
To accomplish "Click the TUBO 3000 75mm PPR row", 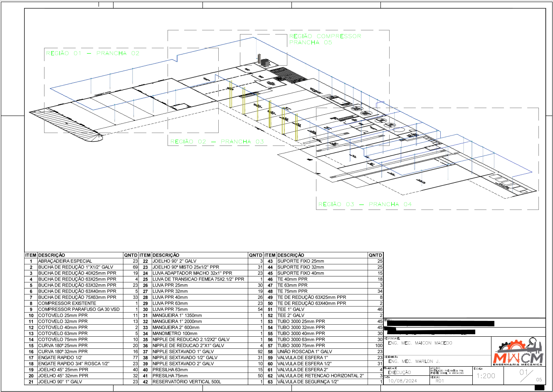I will click(x=301, y=345).
